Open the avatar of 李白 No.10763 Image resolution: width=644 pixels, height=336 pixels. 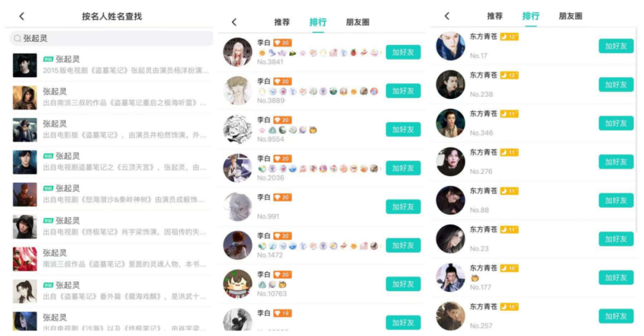point(237,284)
